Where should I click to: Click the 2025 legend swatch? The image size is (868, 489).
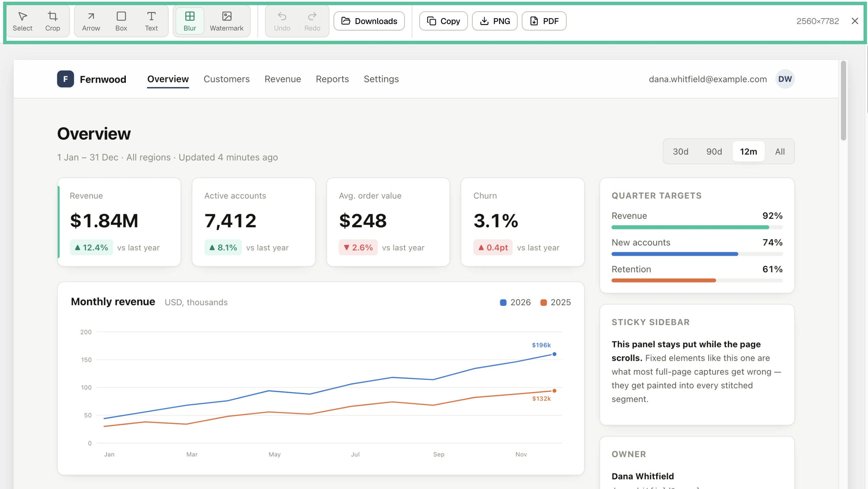[x=543, y=303]
